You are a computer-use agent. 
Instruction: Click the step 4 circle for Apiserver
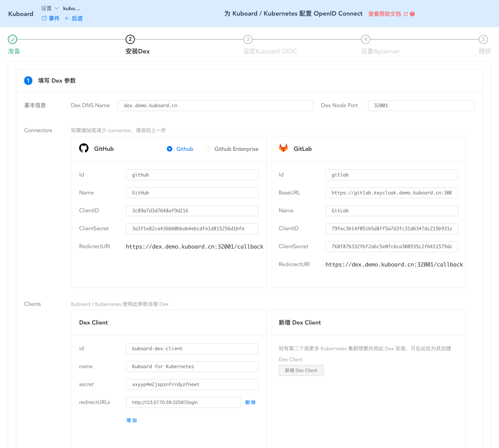[365, 39]
